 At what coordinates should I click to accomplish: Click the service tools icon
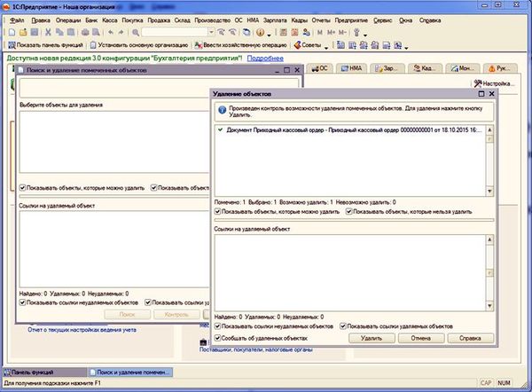pos(356,32)
